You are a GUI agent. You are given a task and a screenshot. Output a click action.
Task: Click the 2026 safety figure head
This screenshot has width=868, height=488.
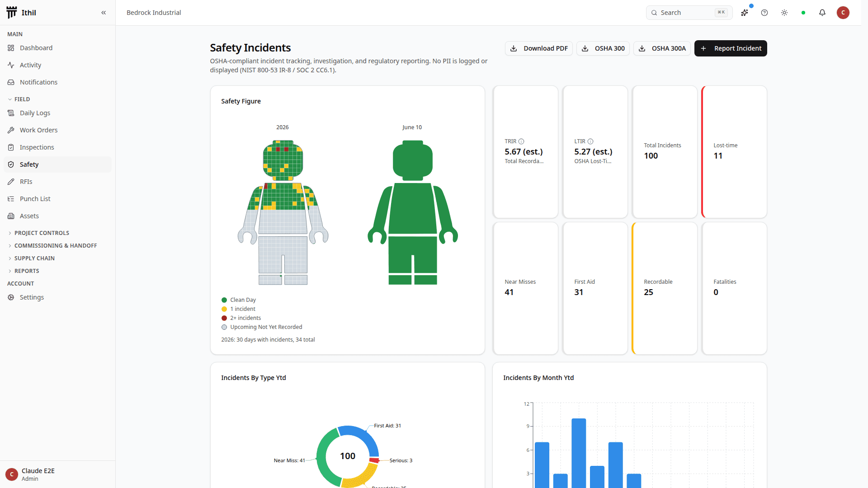[x=283, y=160]
